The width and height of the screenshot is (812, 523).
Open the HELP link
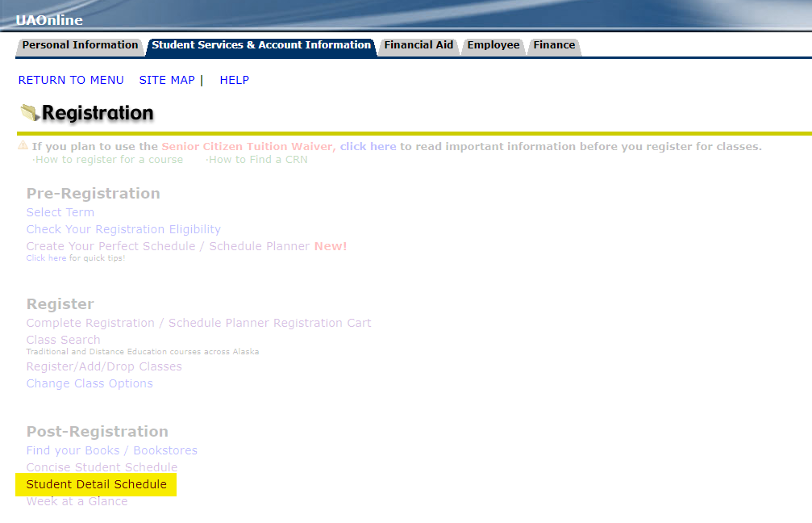coord(234,80)
